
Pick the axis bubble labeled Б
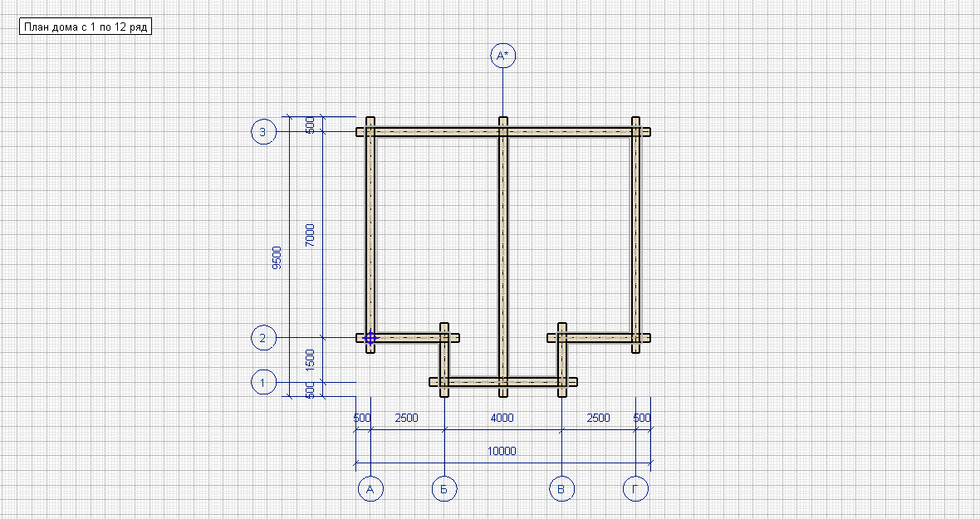click(444, 490)
